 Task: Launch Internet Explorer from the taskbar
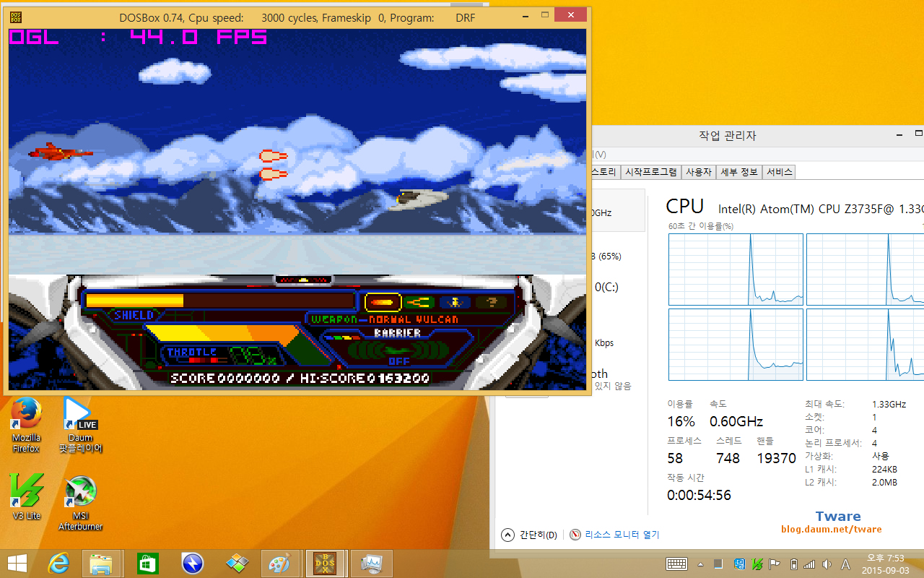click(58, 563)
